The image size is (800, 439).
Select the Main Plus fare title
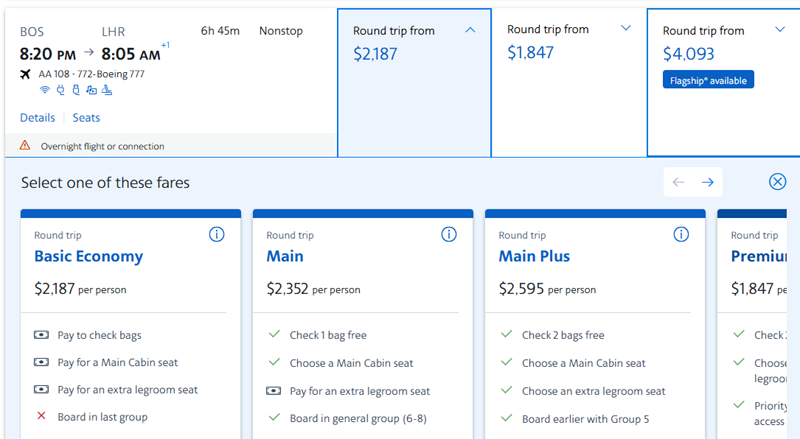click(x=534, y=256)
